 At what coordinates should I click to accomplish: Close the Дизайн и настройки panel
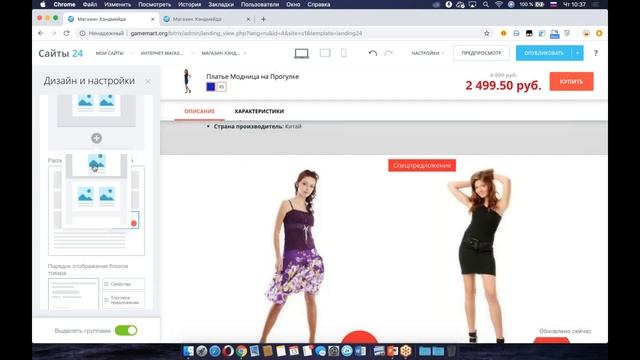(x=148, y=82)
